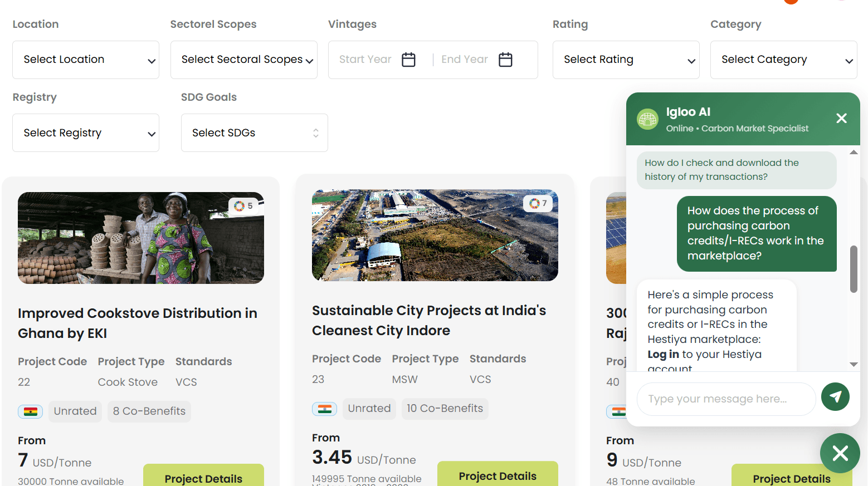This screenshot has height=486, width=868.
Task: Click the SDG badge on the Ghana cookstove card
Action: coord(244,205)
